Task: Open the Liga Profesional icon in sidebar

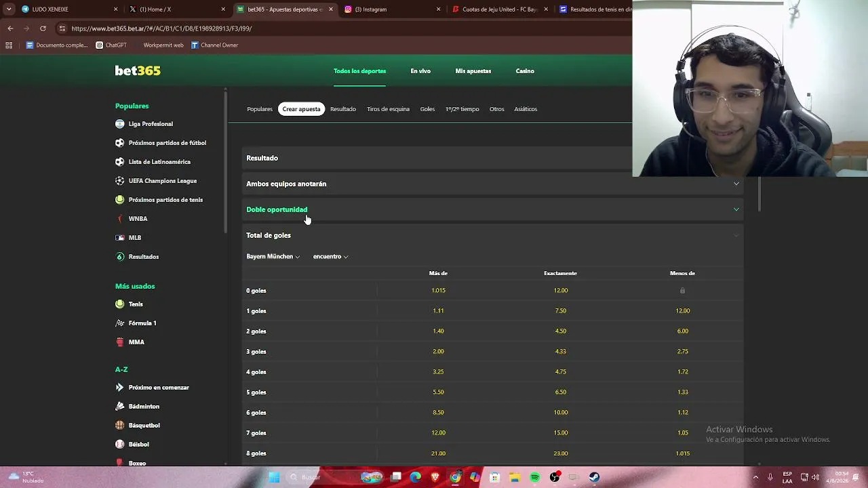Action: [120, 124]
